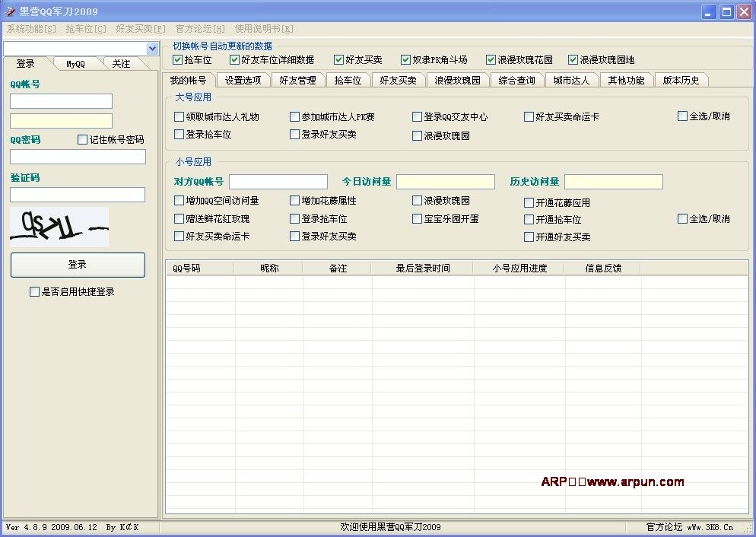Check 增加花藤属性 option

point(294,200)
